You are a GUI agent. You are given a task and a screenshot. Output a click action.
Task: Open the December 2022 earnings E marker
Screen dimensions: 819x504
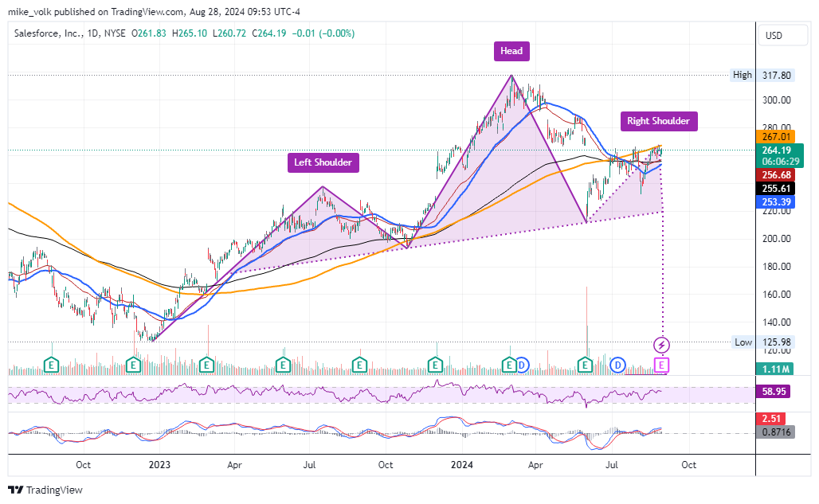[134, 365]
